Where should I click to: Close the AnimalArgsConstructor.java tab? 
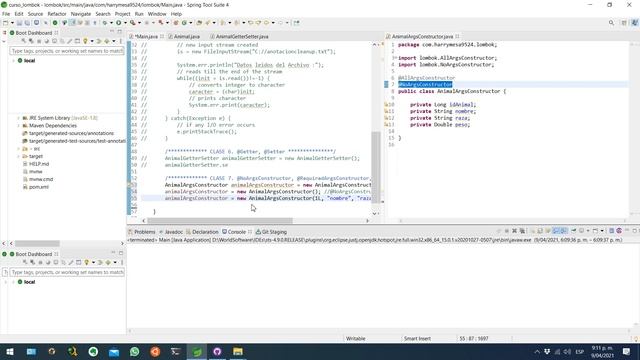(x=457, y=36)
